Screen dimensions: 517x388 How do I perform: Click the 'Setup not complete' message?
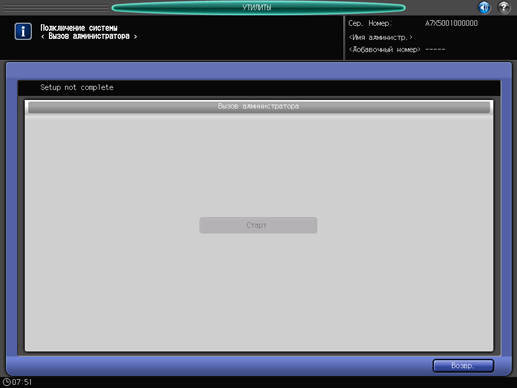point(77,87)
